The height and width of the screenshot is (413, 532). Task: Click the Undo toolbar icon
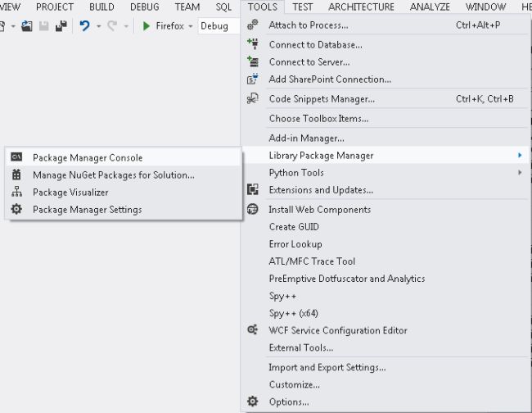click(84, 26)
